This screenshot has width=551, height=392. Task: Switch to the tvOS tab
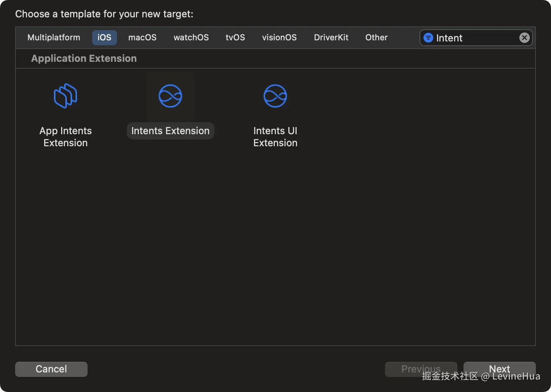click(x=235, y=38)
